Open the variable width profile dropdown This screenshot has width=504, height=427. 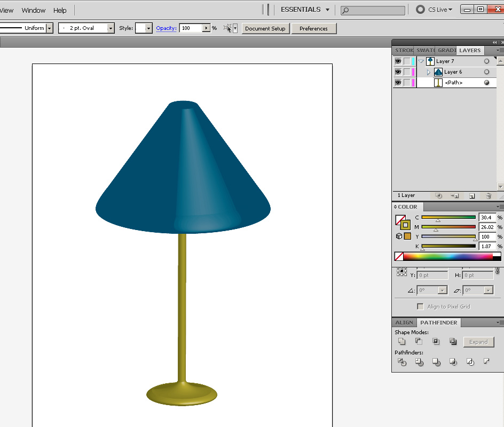49,28
